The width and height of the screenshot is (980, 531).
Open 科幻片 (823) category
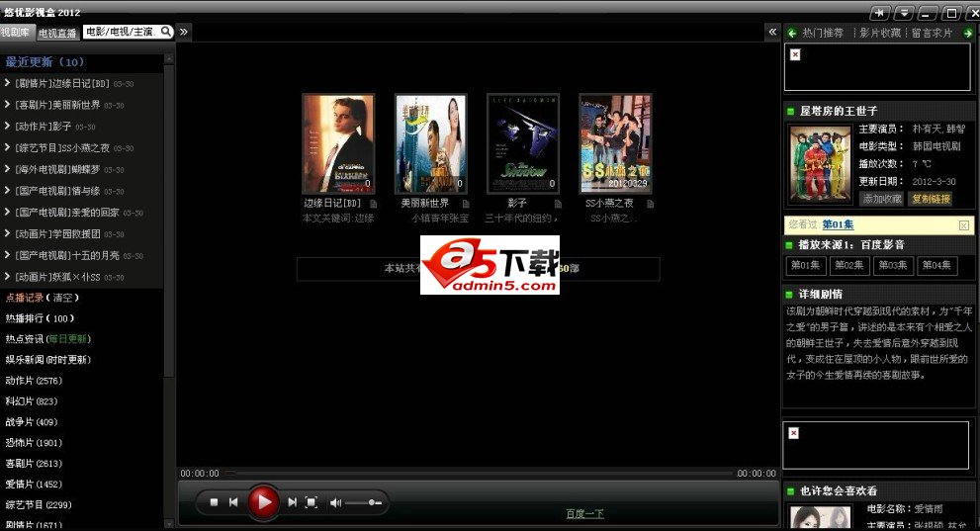pyautogui.click(x=32, y=401)
